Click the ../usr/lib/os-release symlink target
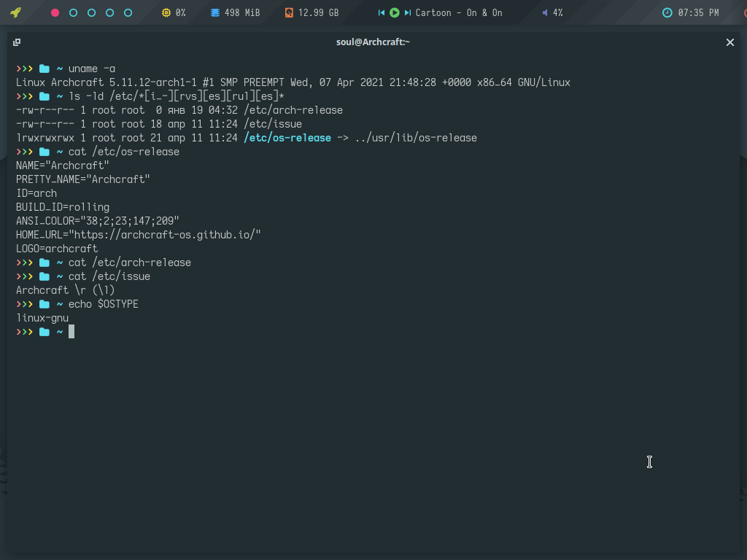The image size is (747, 560). coord(416,138)
